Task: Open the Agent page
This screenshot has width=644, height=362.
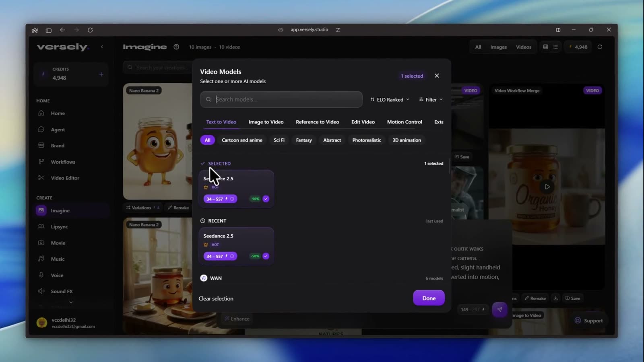Action: coord(58,130)
